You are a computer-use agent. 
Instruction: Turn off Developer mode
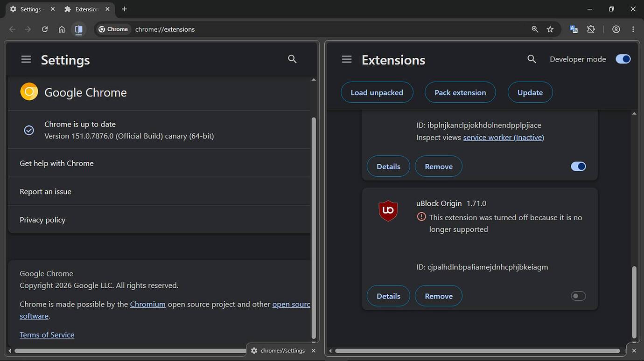click(x=623, y=59)
